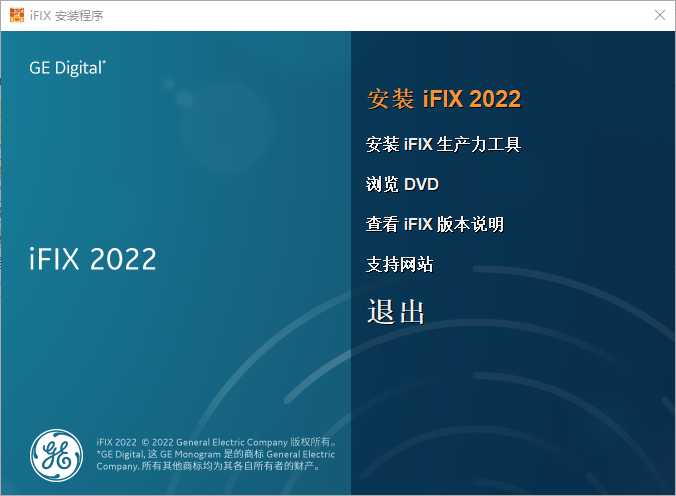Click the GE Digital logo text
Viewport: 676px width, 496px height.
click(x=68, y=68)
